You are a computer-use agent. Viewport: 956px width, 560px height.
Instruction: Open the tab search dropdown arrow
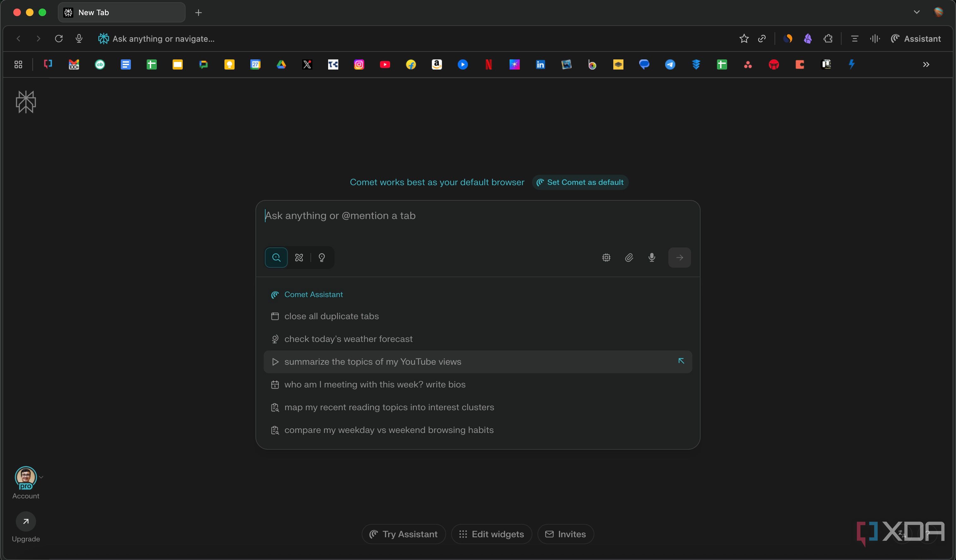916,12
